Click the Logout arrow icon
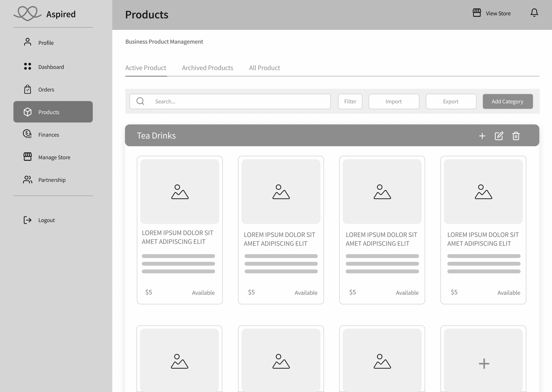552x392 pixels. pyautogui.click(x=28, y=220)
